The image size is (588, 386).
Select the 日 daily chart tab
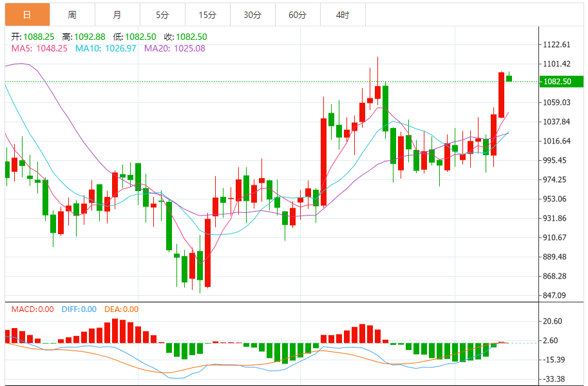[x=28, y=15]
